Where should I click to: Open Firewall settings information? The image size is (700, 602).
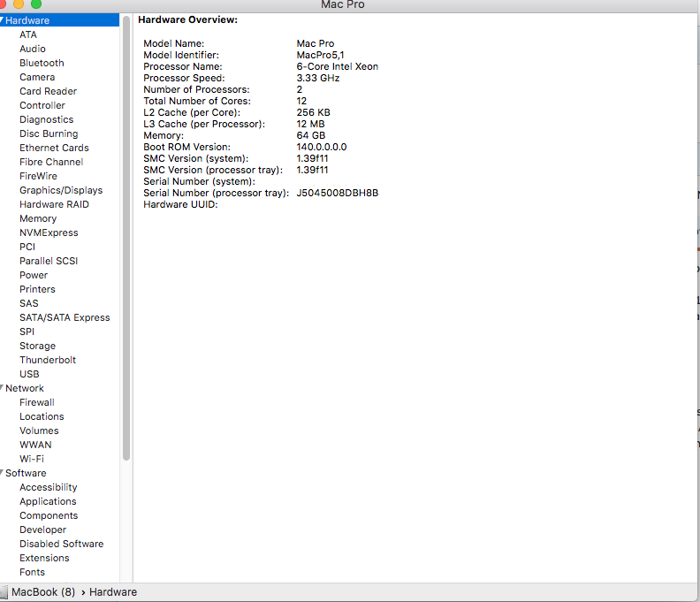37,402
